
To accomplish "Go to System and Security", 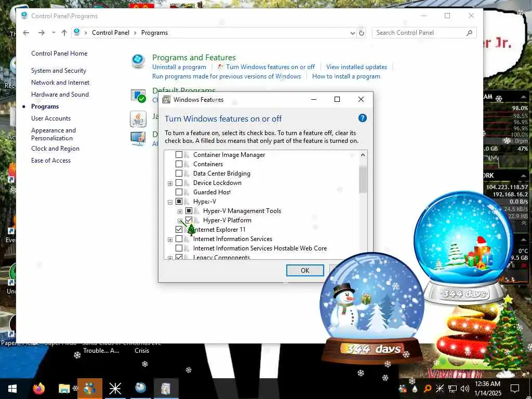I will [x=59, y=71].
